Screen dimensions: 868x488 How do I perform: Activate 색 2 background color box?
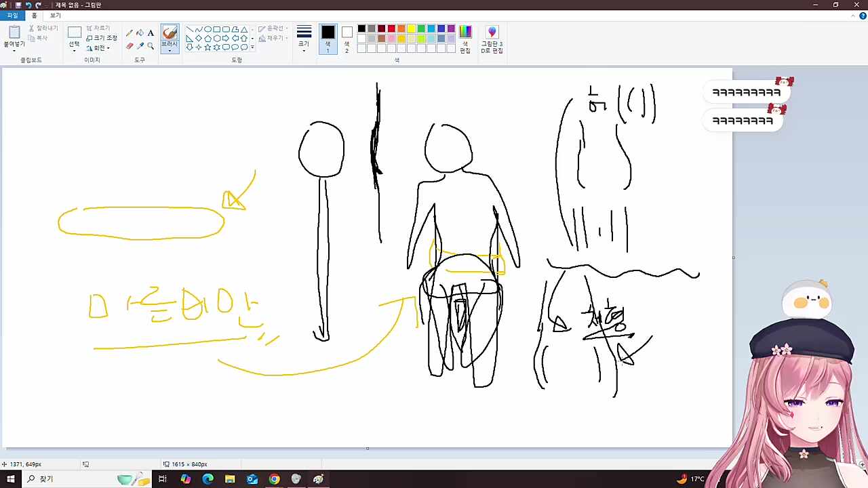[347, 39]
